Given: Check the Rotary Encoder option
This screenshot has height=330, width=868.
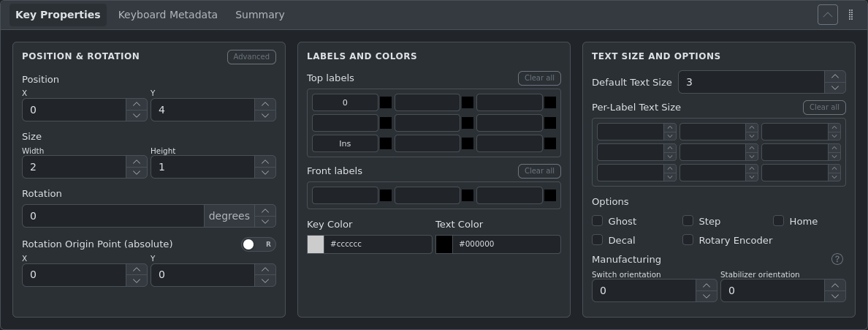Looking at the screenshot, I should (688, 240).
